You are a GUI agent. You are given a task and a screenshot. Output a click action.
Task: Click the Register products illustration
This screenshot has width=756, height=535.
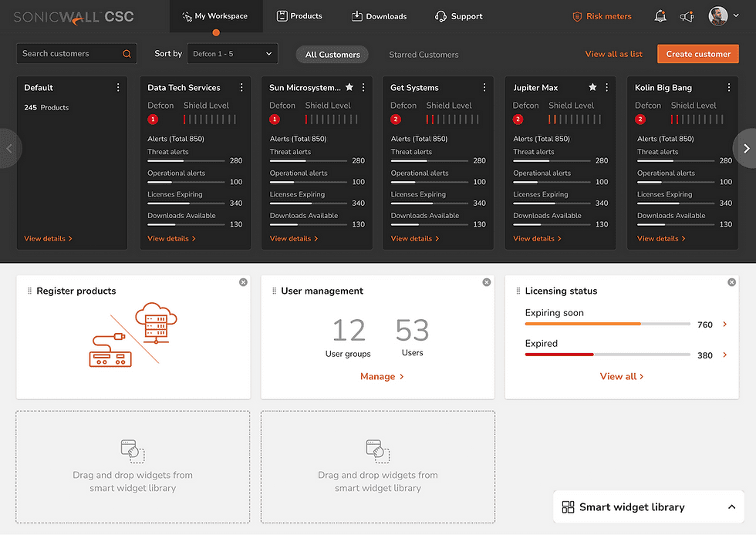133,335
